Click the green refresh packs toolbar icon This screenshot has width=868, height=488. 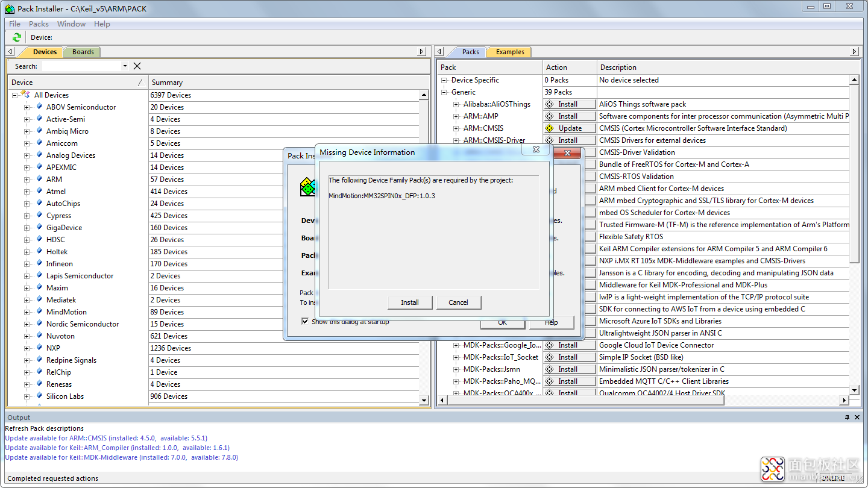coord(17,37)
